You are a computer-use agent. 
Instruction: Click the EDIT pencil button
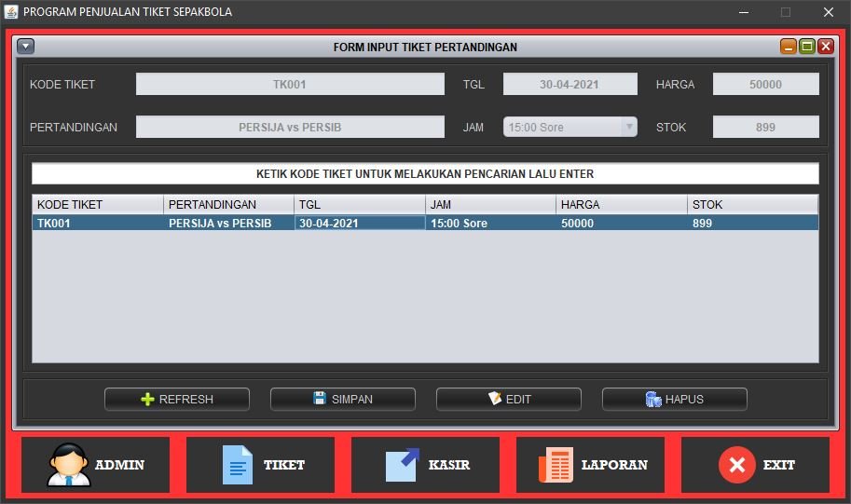tap(508, 399)
